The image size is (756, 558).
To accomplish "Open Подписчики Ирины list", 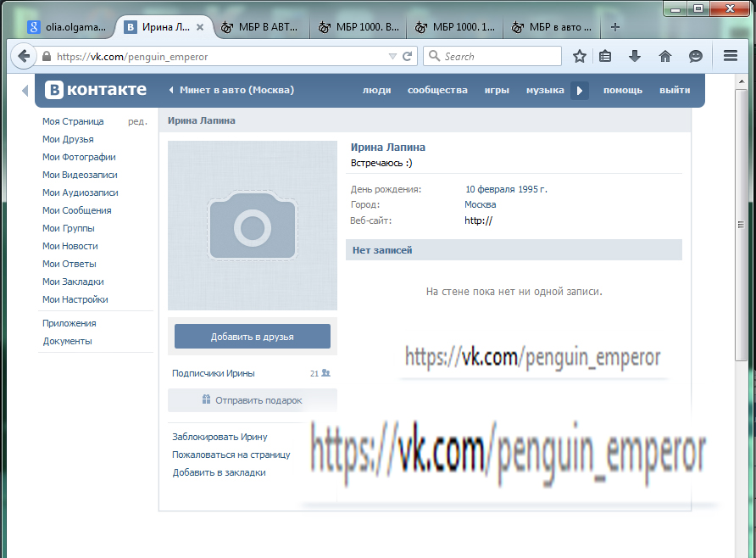I will (213, 374).
